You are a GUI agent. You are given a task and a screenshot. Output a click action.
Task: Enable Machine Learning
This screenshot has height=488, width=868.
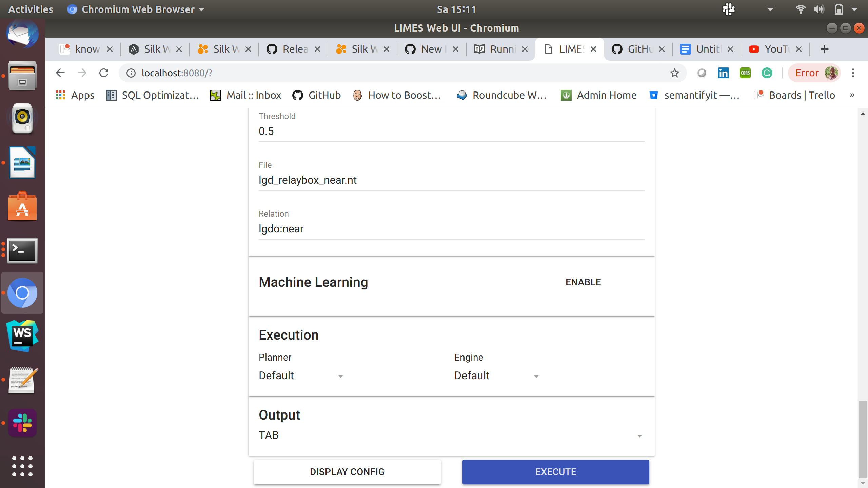click(x=583, y=282)
